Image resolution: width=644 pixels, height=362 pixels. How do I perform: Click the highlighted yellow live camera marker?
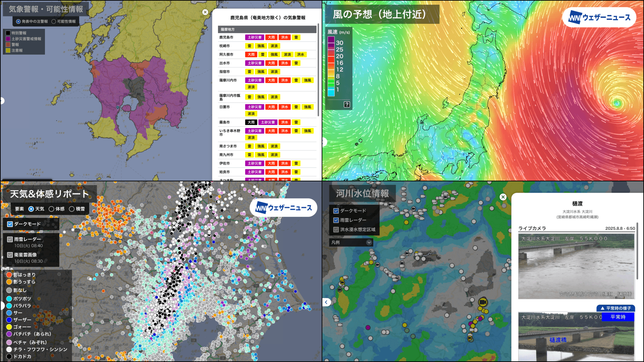[x=483, y=302]
